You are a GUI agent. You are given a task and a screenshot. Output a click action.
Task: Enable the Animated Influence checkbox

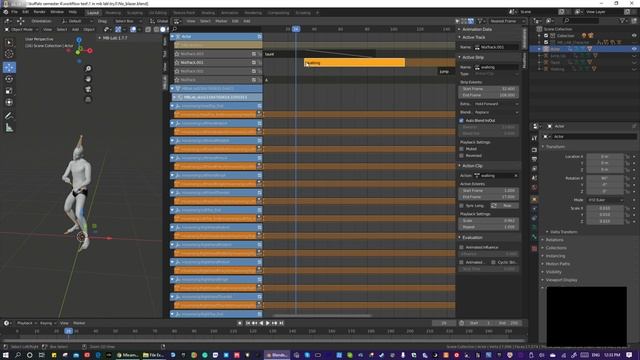(462, 247)
